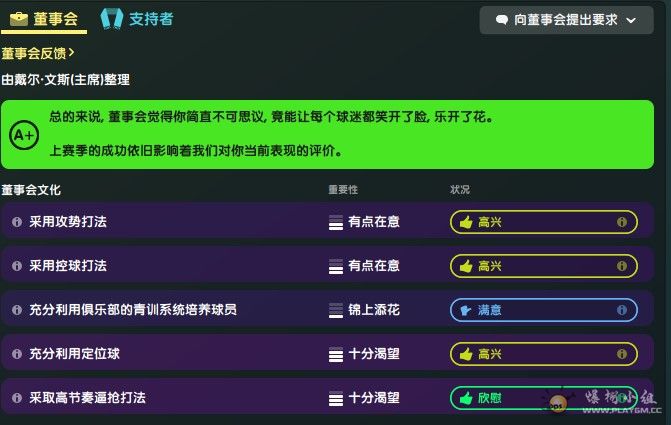This screenshot has width=671, height=425.
Task: Click info icon beside 采用控球打法
Action: (17, 266)
